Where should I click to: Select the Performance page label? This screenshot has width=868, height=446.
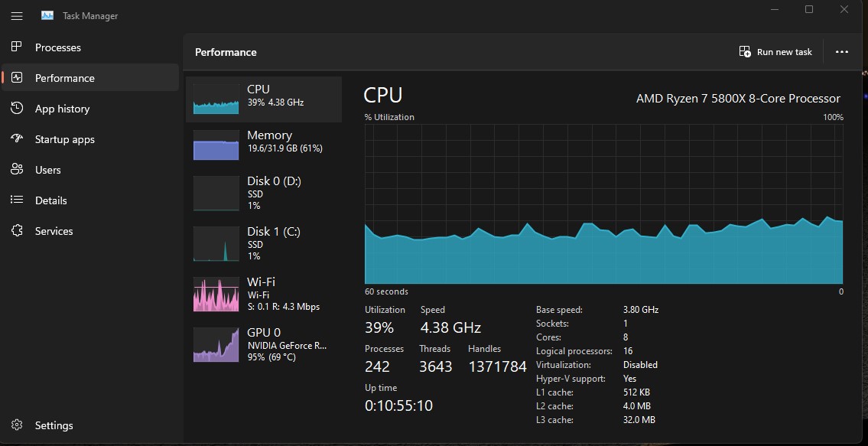click(x=65, y=78)
